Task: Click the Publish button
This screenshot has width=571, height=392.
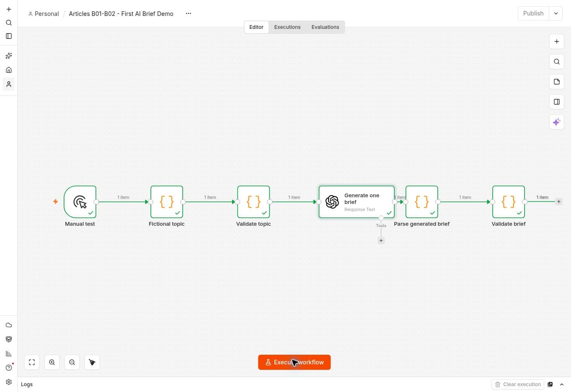Action: pyautogui.click(x=533, y=13)
